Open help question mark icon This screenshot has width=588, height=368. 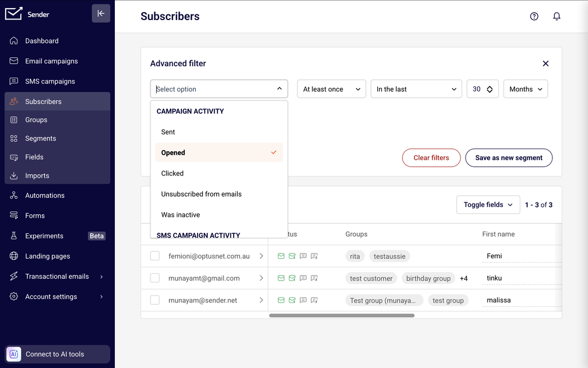(534, 16)
